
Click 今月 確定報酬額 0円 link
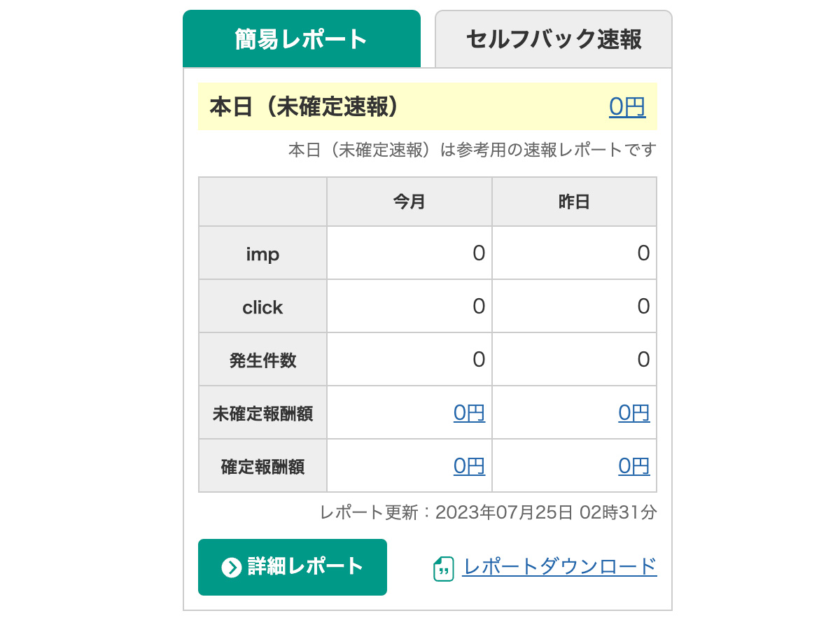469,466
